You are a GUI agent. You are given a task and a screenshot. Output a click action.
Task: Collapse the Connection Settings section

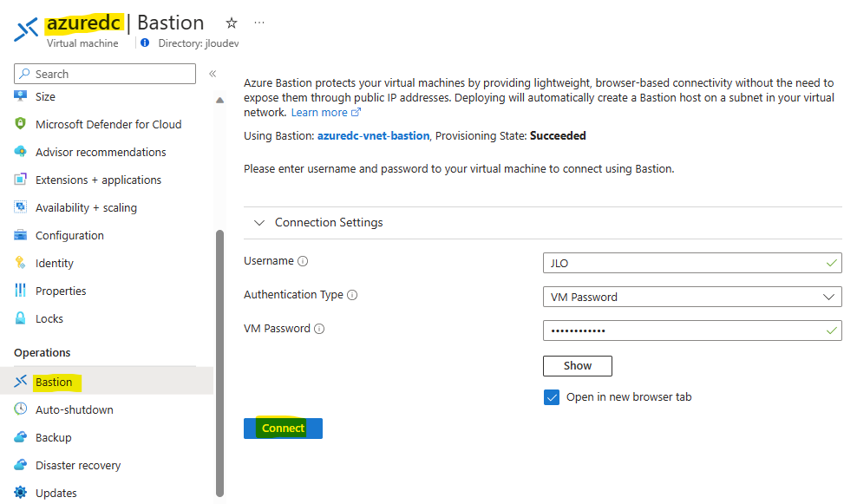pyautogui.click(x=259, y=222)
